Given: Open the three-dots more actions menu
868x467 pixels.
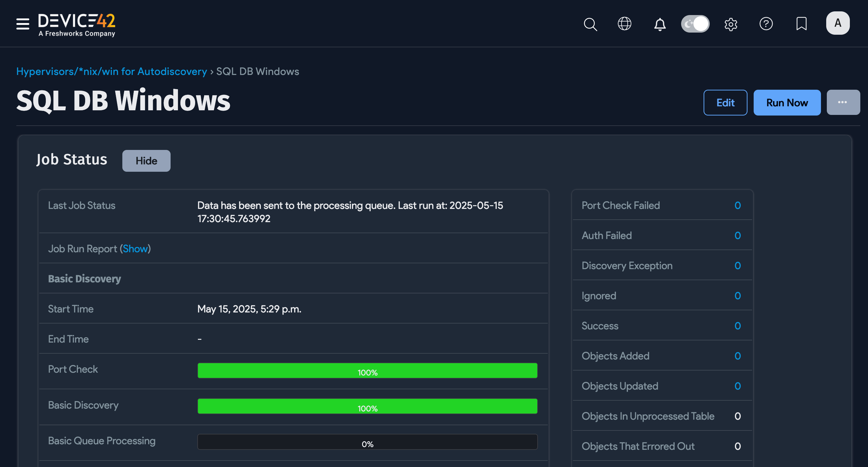Looking at the screenshot, I should pos(843,102).
